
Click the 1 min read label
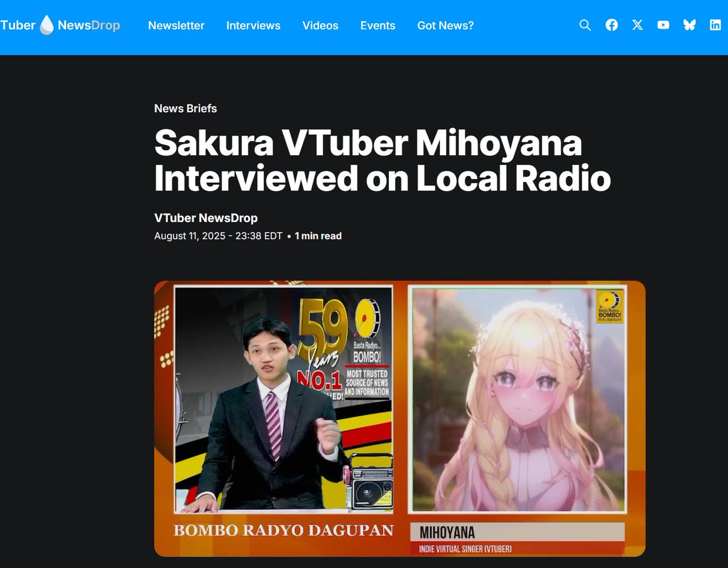318,236
